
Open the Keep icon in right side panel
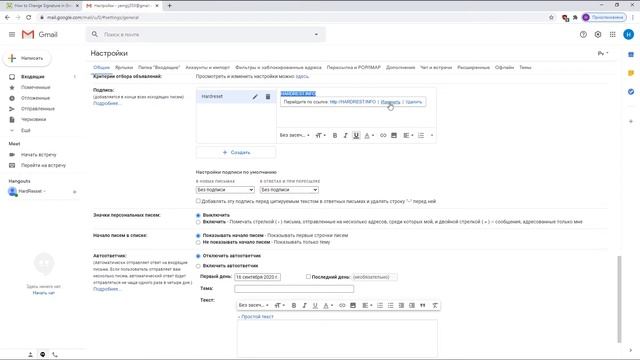click(x=631, y=73)
